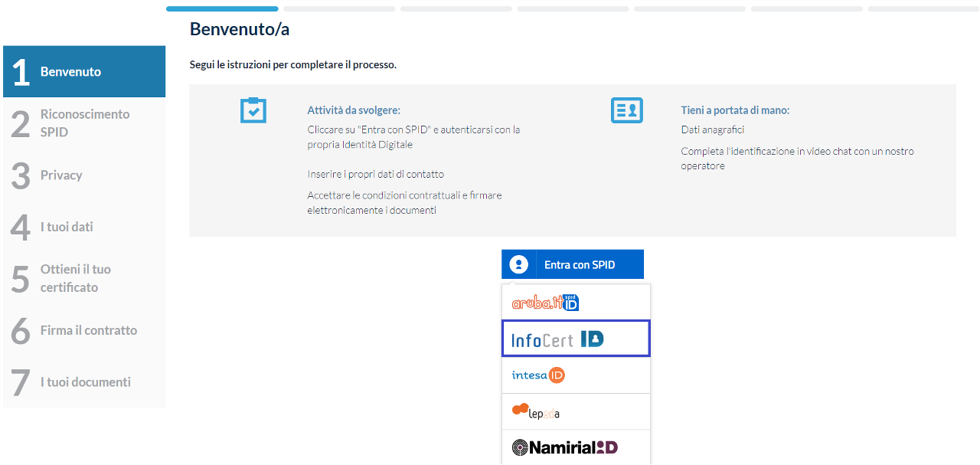
Task: Open step 3 Privacy
Action: coord(84,175)
